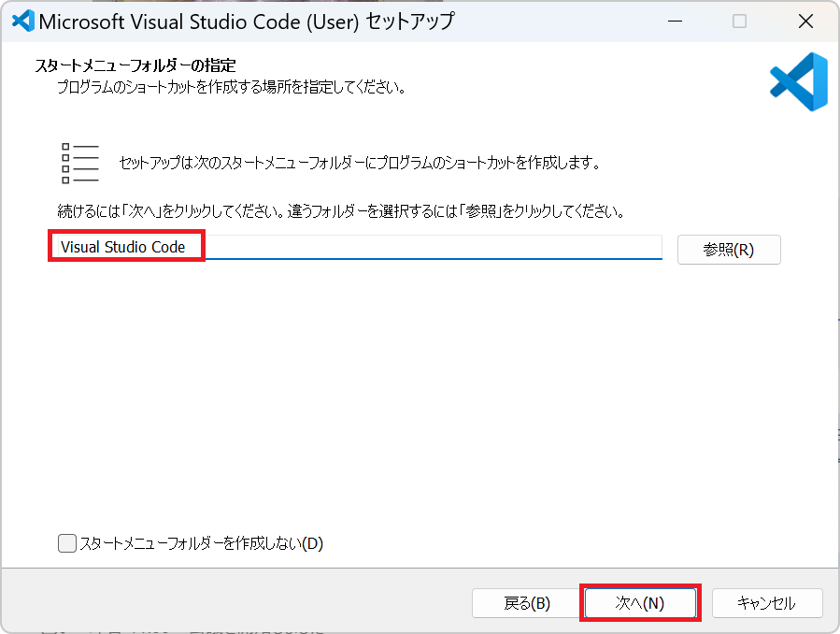Screen dimensions: 840x634
Task: Click the large VS Code logo
Action: (799, 82)
